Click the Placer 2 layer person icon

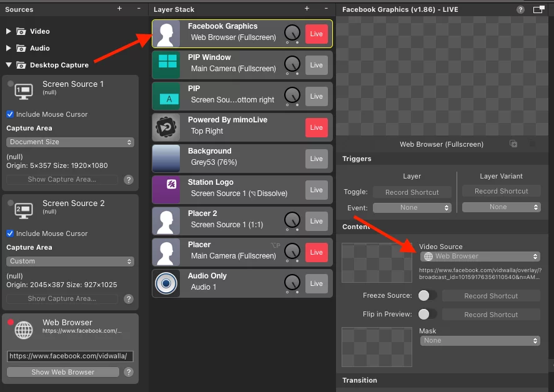tap(166, 221)
